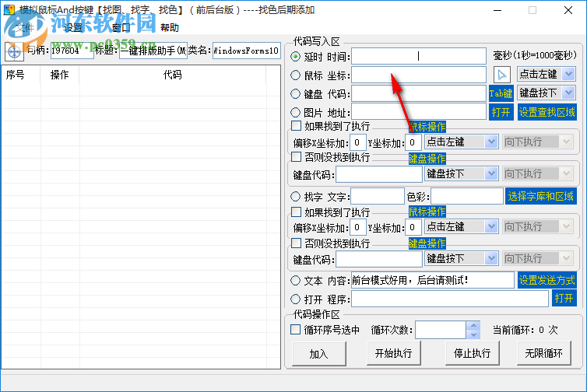Click the crosshair window-picker icon
Screen dimensions: 587x392
14,51
